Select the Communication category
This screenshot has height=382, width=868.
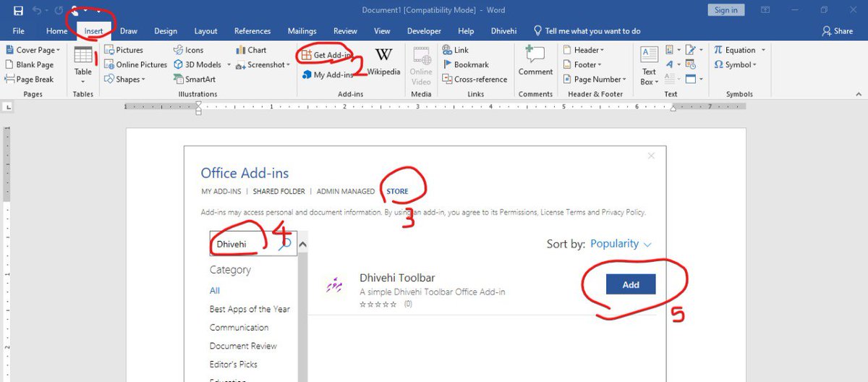click(239, 327)
